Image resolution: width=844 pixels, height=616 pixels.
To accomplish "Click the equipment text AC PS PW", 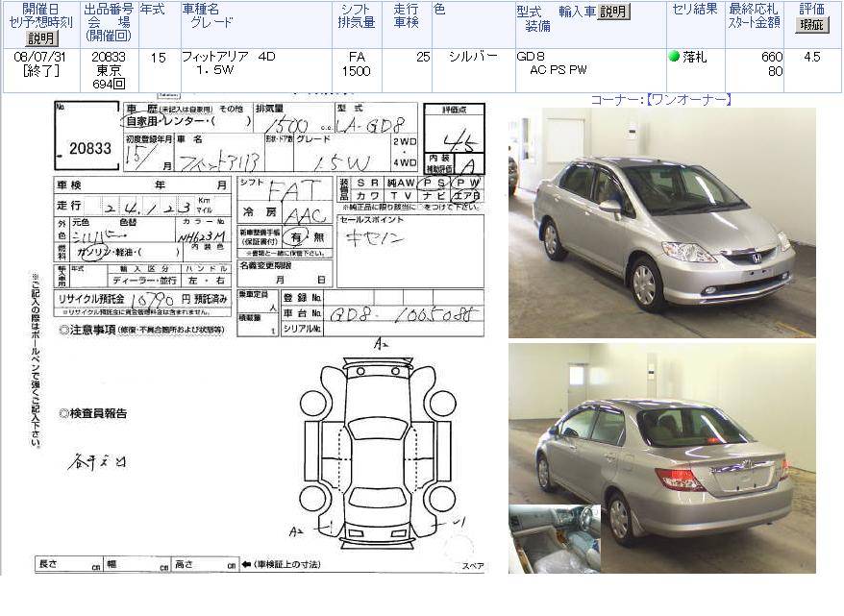I will [559, 70].
